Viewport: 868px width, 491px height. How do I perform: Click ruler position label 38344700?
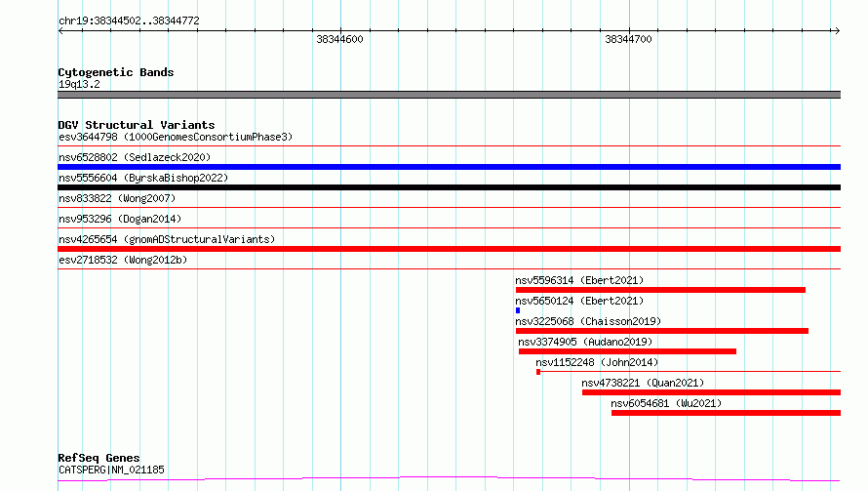[x=628, y=39]
